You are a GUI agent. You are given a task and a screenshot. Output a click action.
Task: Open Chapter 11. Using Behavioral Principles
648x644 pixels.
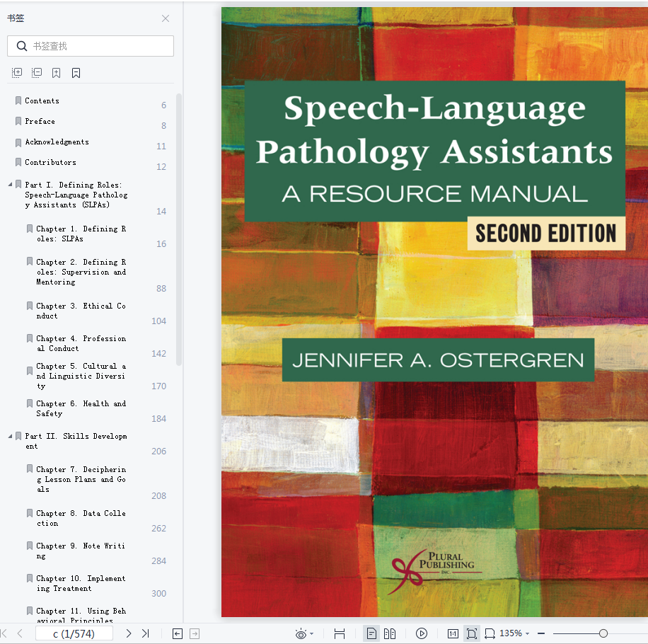[x=81, y=616]
